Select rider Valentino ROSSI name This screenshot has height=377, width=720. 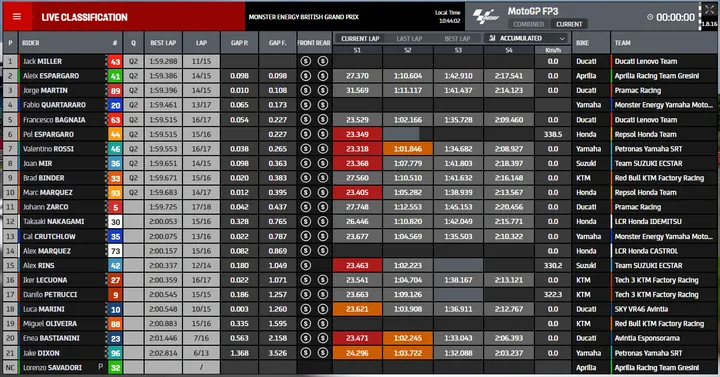(48, 149)
